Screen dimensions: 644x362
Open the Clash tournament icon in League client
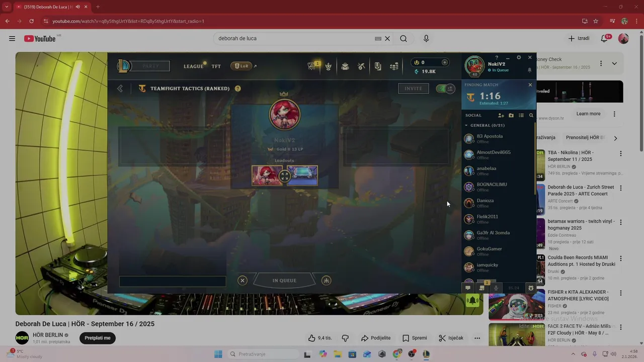(312, 66)
